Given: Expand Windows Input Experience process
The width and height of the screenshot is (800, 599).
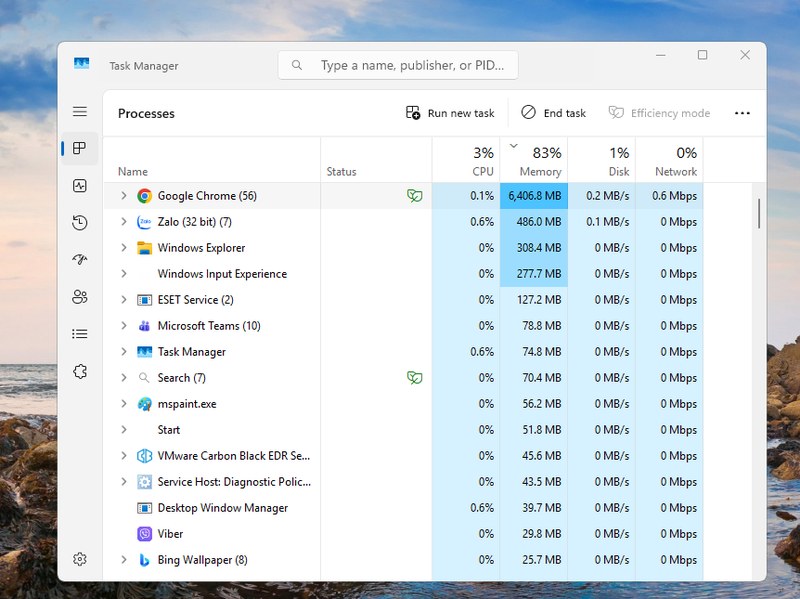Looking at the screenshot, I should [123, 274].
